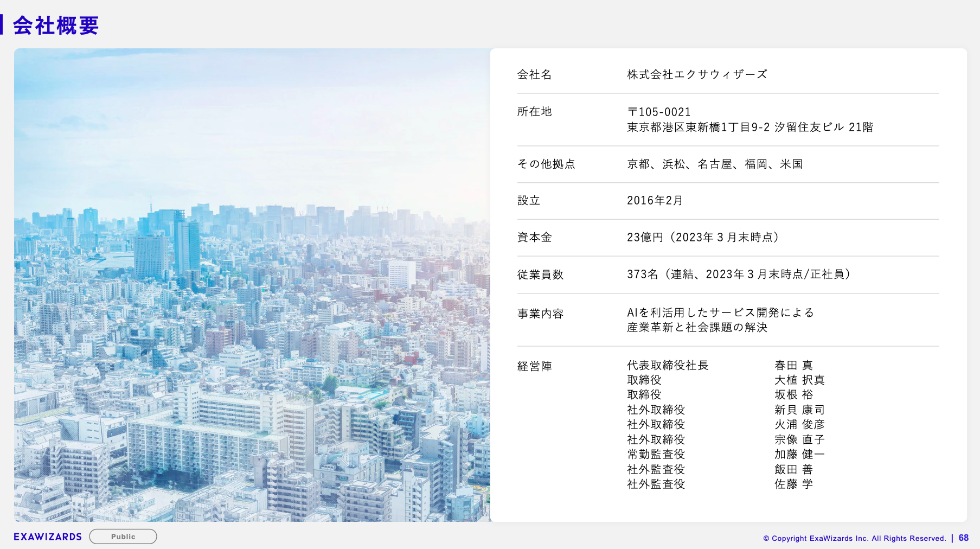Click the page number 68

pos(964,538)
